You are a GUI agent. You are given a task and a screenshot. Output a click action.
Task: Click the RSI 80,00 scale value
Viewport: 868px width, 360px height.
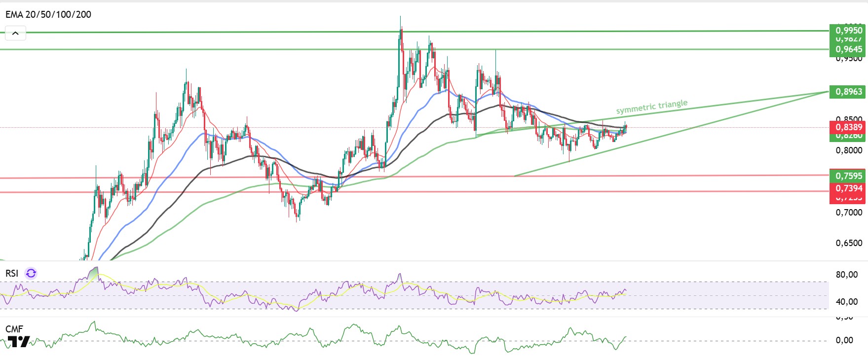pyautogui.click(x=847, y=275)
